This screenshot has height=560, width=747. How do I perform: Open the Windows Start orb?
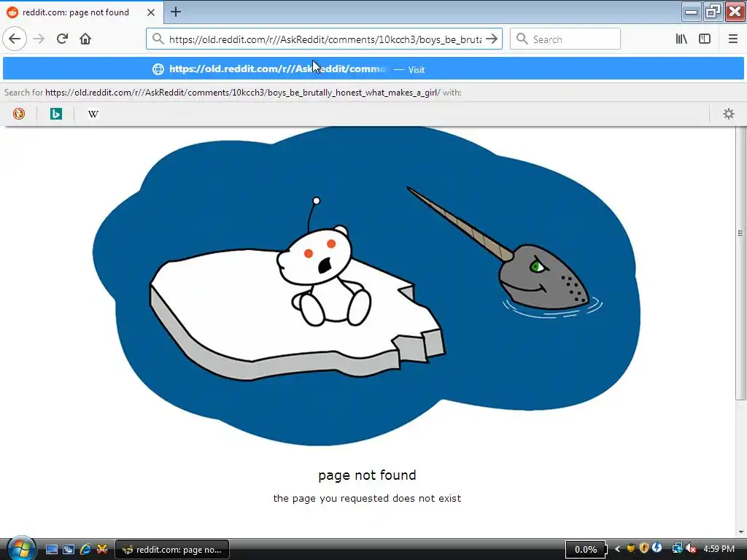[20, 548]
